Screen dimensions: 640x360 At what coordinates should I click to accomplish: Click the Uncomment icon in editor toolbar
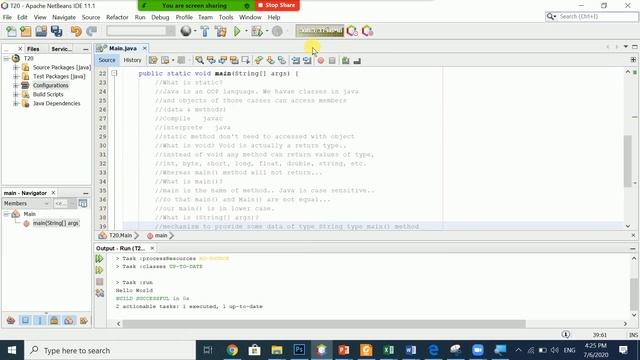(357, 60)
